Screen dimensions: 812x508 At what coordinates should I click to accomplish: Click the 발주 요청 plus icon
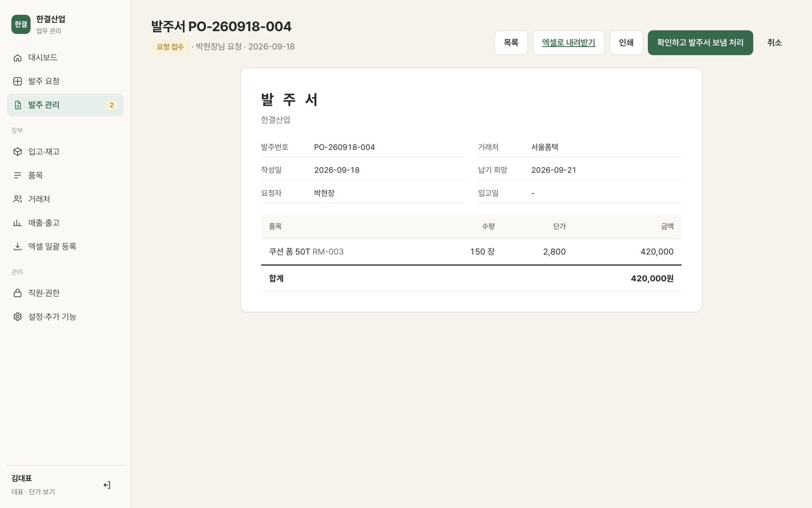[x=17, y=81]
